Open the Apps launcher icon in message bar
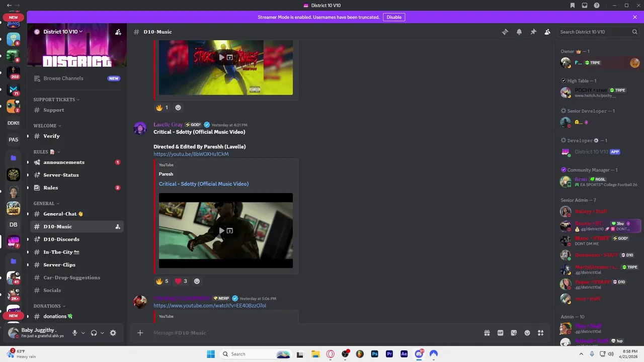The width and height of the screenshot is (644, 362). (x=541, y=333)
